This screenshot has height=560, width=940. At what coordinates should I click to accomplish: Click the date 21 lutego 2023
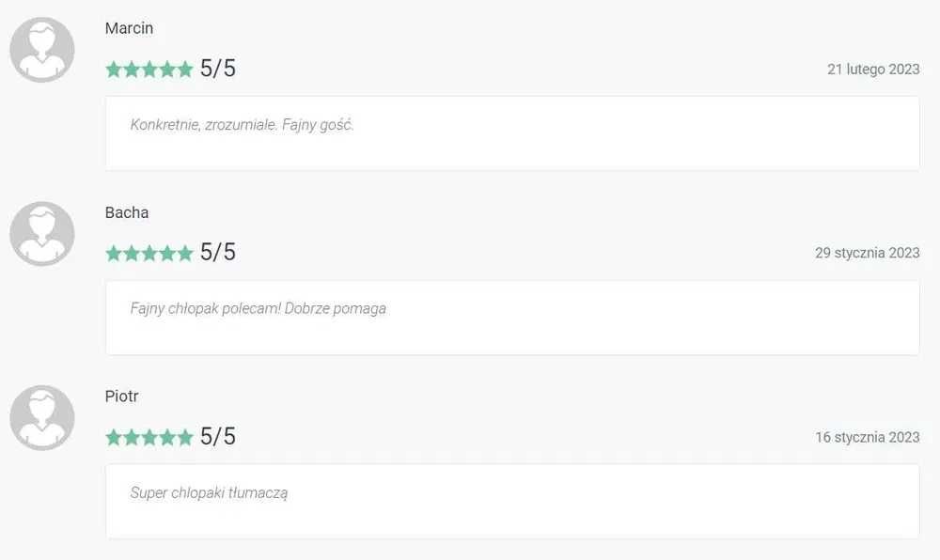click(x=873, y=70)
